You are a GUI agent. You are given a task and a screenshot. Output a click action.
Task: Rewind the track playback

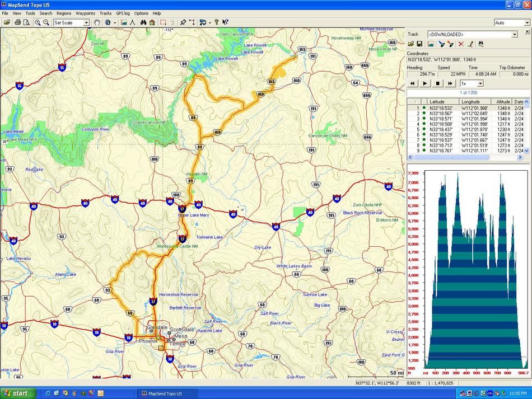(x=412, y=83)
